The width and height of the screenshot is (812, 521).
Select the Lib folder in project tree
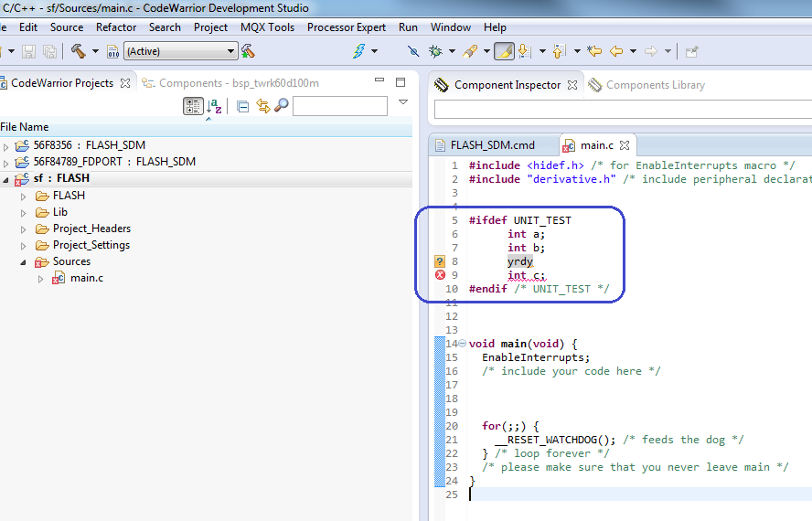(x=59, y=212)
